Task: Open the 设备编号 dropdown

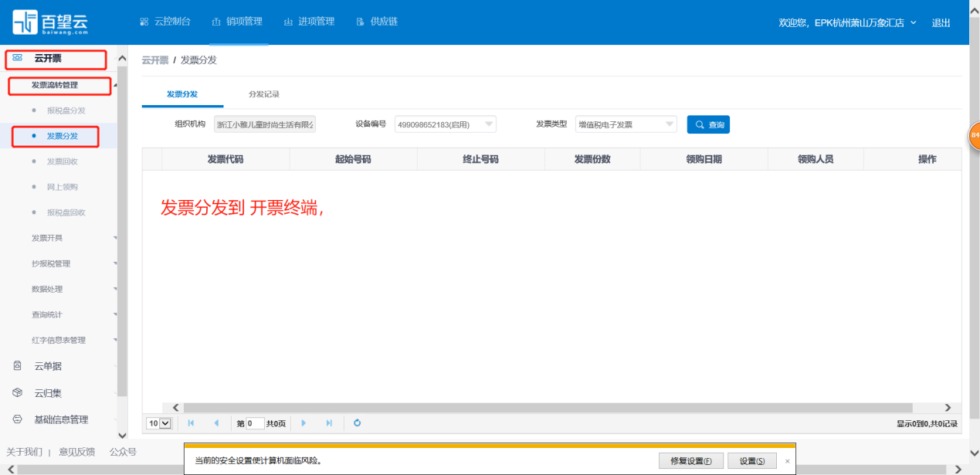Action: tap(446, 124)
